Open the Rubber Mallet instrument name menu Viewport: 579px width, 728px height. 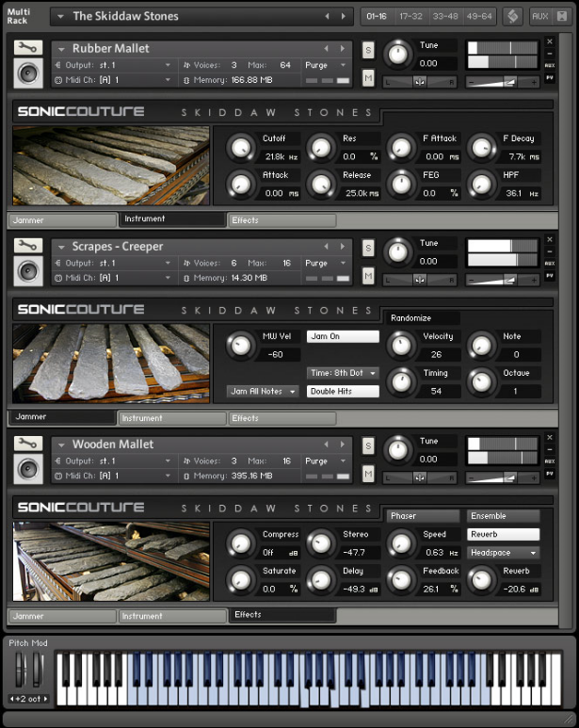(x=61, y=49)
